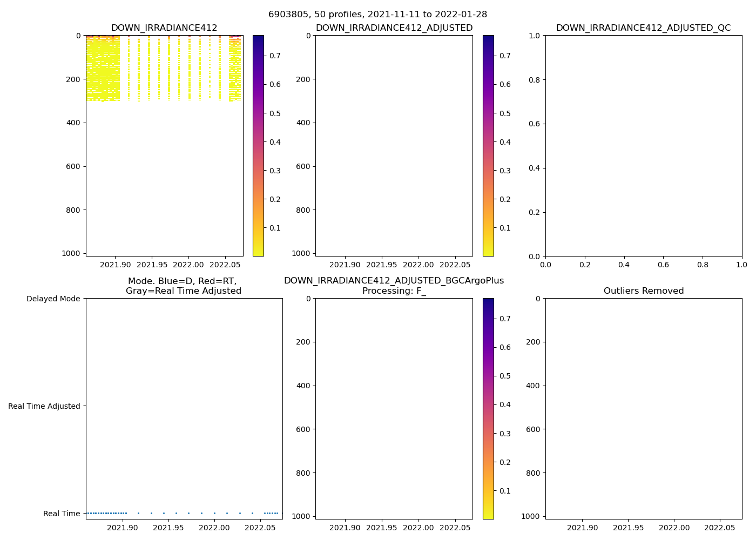Click the BGCArgoPlus Processing plot title

pyautogui.click(x=394, y=286)
